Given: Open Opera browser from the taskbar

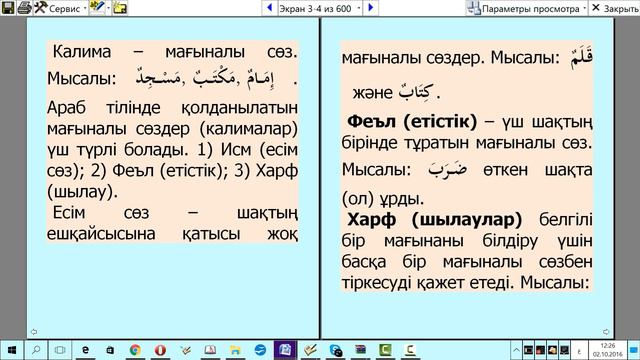Looking at the screenshot, I should pos(160,350).
